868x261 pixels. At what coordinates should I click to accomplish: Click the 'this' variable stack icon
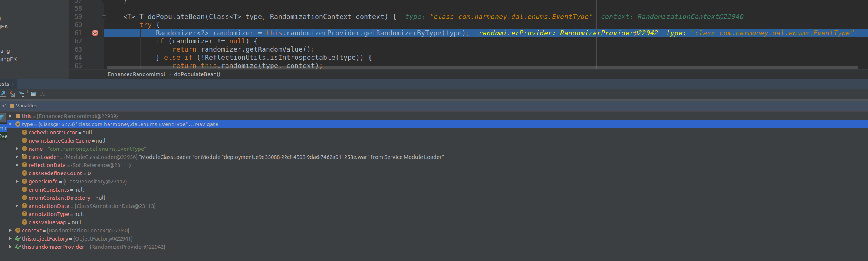point(18,116)
